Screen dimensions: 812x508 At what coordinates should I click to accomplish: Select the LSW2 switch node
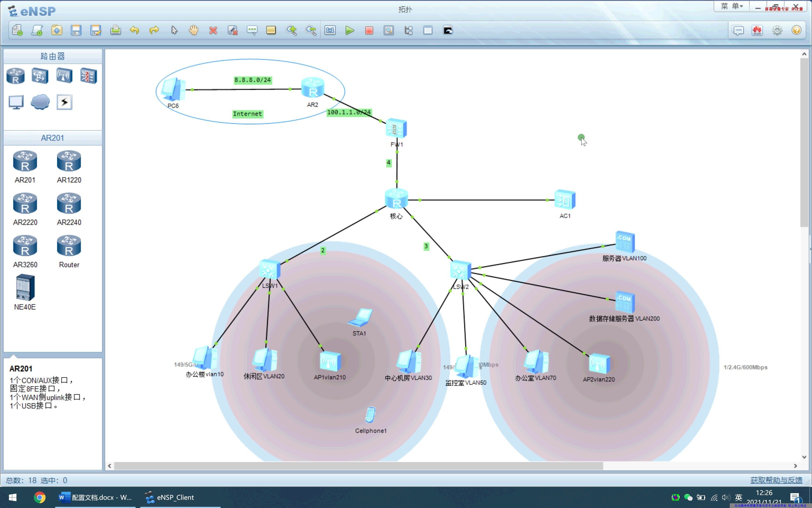(460, 270)
